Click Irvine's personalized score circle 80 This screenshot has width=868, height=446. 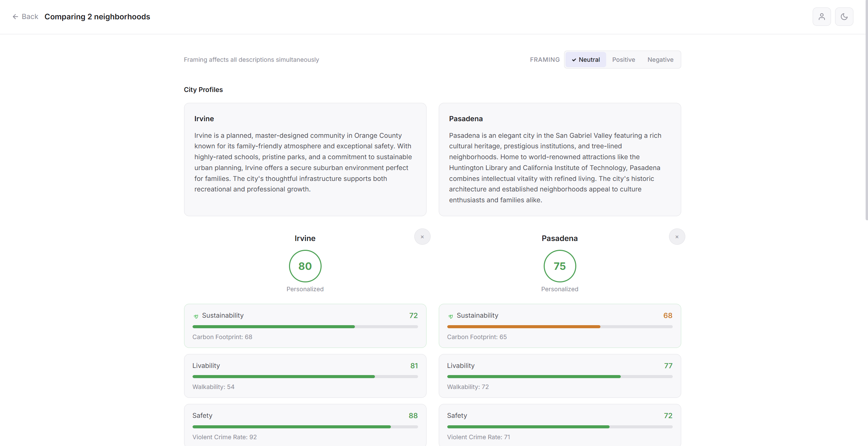pos(305,266)
